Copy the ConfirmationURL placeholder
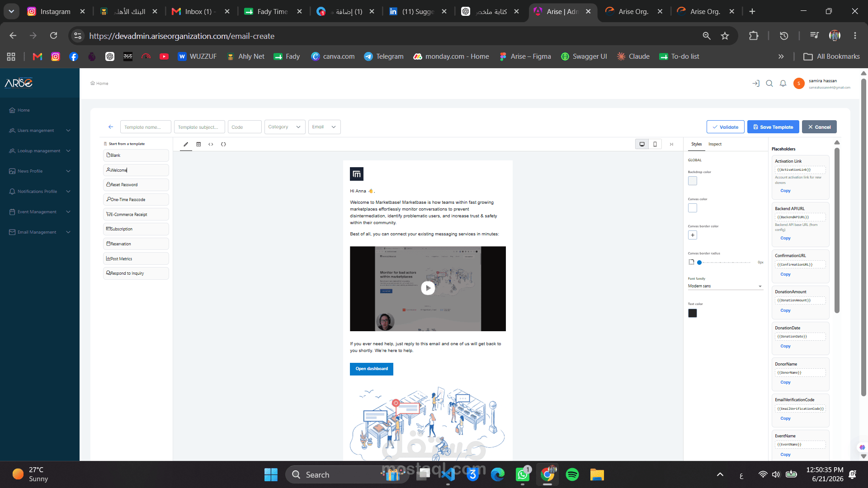This screenshot has height=488, width=868. (785, 274)
